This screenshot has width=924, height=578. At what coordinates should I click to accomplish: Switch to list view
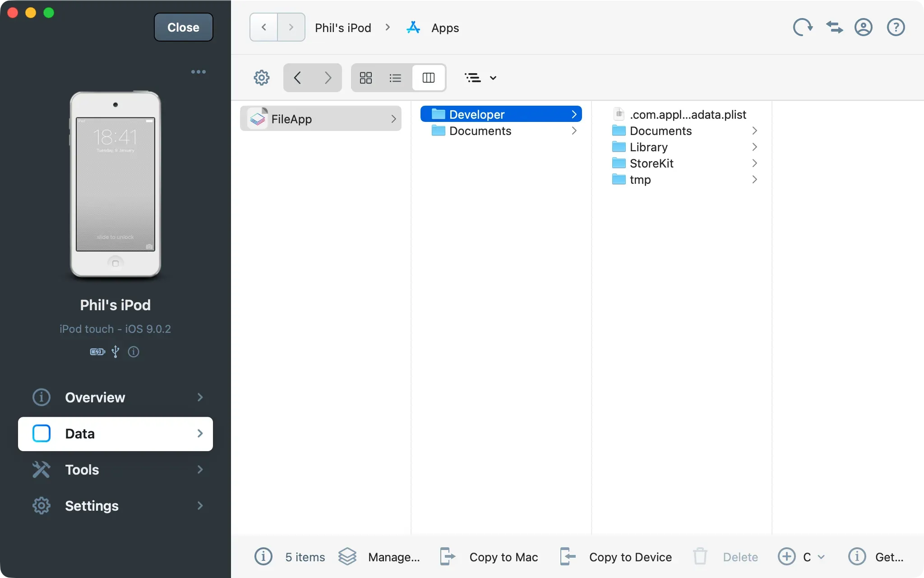pos(395,78)
